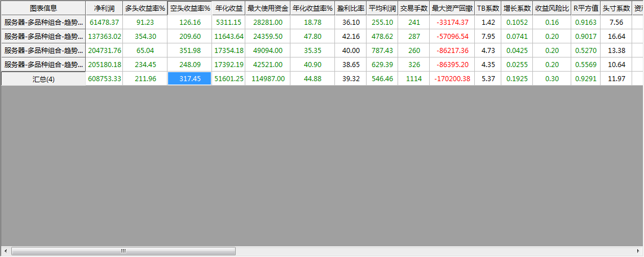Image resolution: width=644 pixels, height=257 pixels.
Task: Click the TB系数 column header
Action: [x=488, y=8]
